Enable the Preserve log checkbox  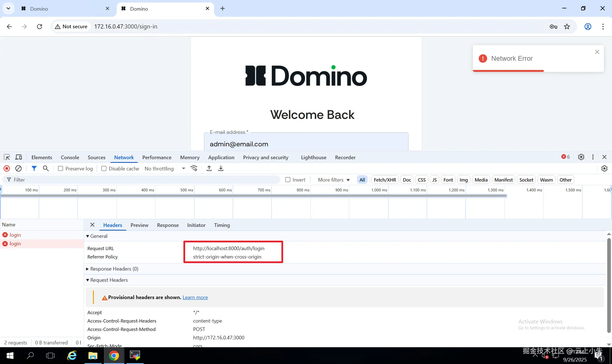click(60, 168)
